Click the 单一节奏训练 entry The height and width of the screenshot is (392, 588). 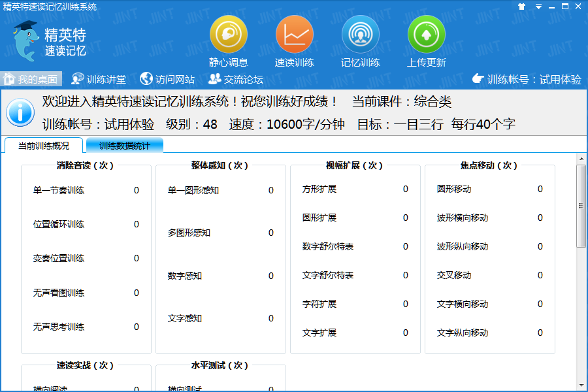point(59,191)
